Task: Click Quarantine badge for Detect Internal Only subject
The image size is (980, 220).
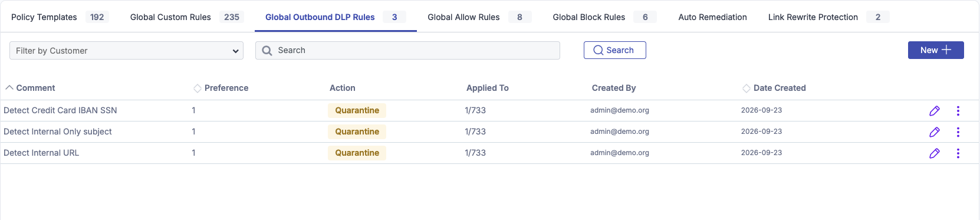Action: tap(357, 132)
